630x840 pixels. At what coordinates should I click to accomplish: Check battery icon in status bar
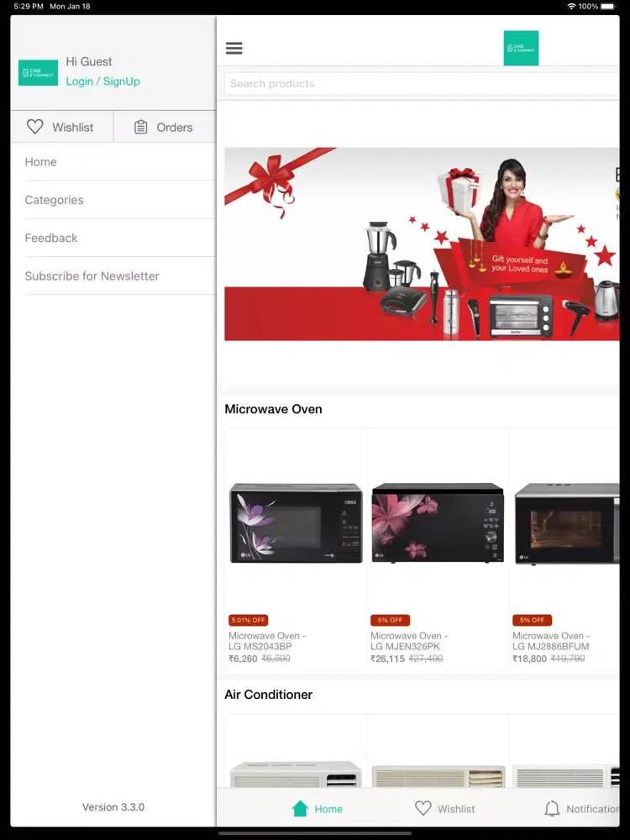pos(608,7)
